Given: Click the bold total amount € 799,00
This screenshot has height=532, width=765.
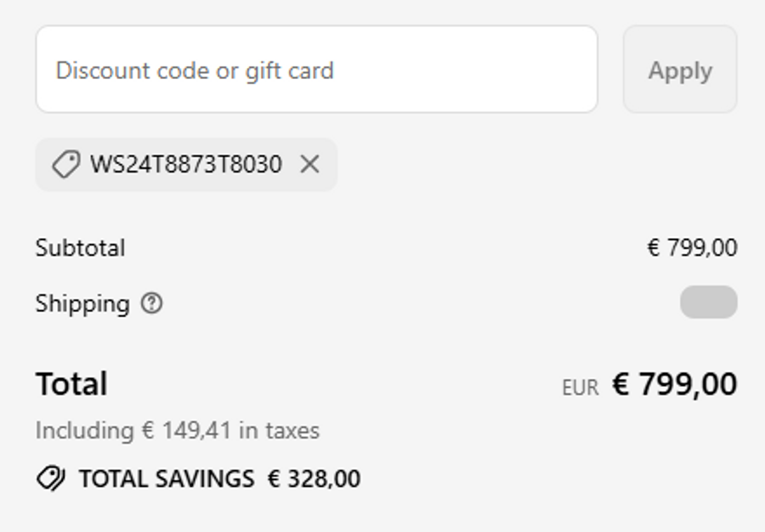Looking at the screenshot, I should point(675,384).
